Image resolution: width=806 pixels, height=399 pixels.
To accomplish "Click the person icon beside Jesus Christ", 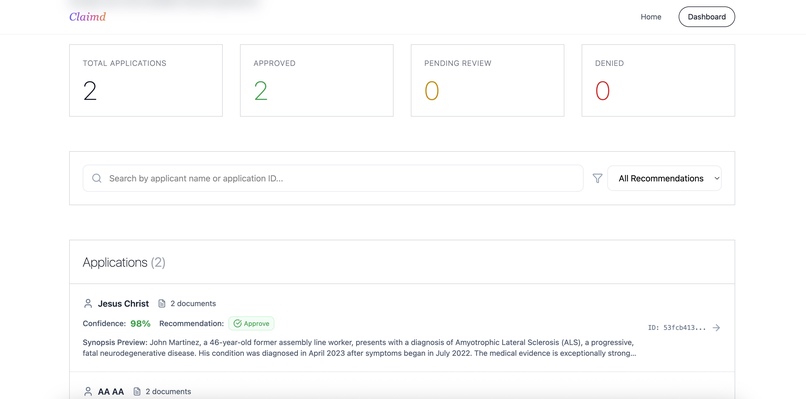I will click(x=88, y=303).
